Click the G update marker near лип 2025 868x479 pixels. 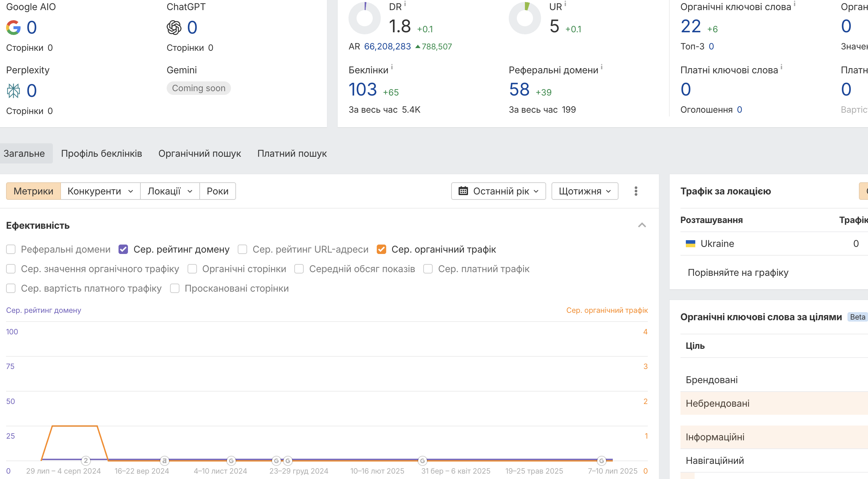tap(601, 460)
